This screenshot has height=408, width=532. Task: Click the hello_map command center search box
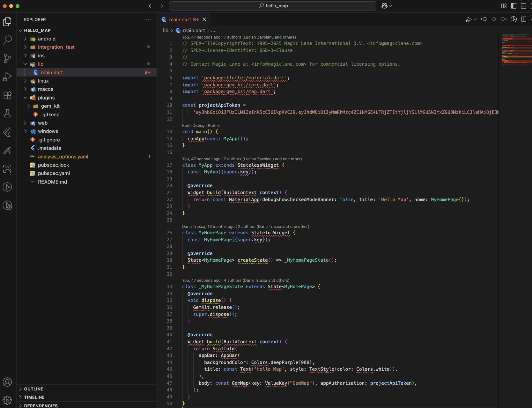[x=273, y=6]
